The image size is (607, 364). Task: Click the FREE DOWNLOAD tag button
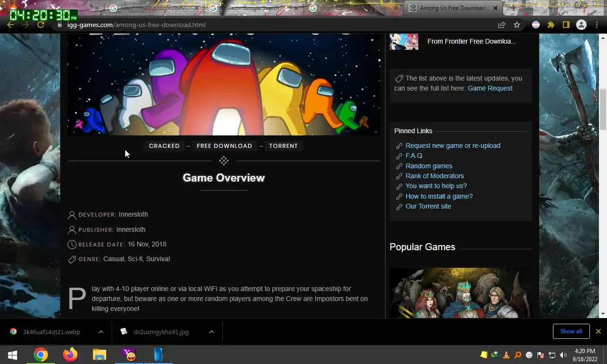pos(224,146)
